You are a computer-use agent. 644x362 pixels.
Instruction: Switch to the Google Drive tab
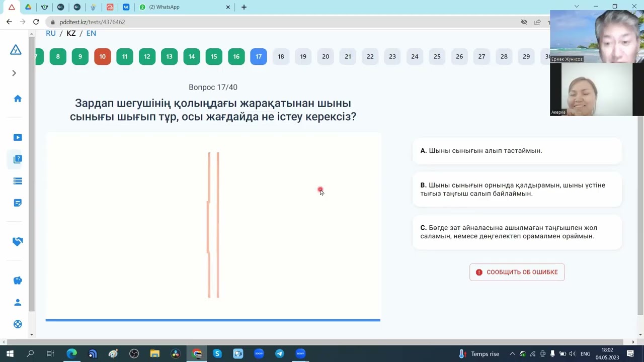[x=28, y=7]
